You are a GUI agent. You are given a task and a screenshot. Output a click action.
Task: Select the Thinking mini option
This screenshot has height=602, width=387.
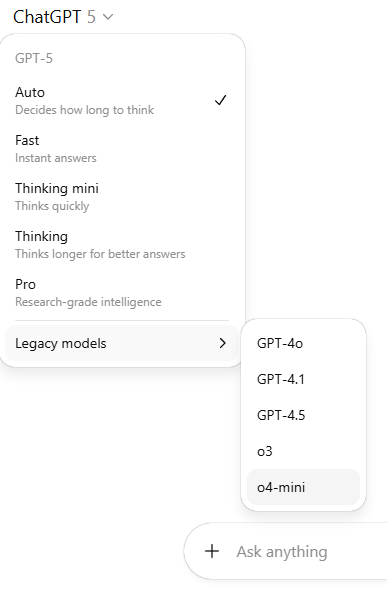(122, 197)
